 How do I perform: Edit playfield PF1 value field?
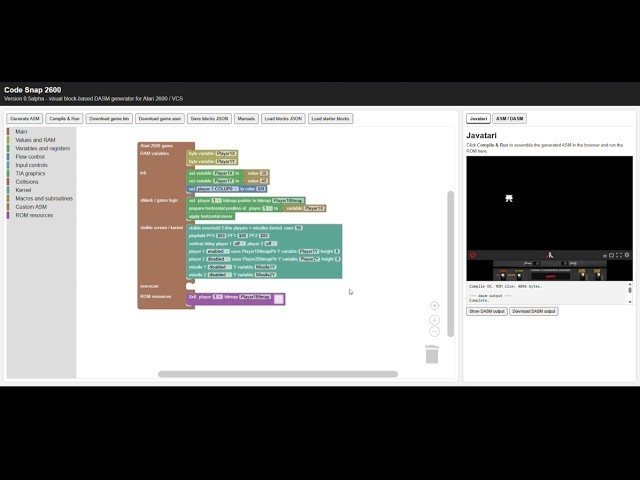pos(242,236)
